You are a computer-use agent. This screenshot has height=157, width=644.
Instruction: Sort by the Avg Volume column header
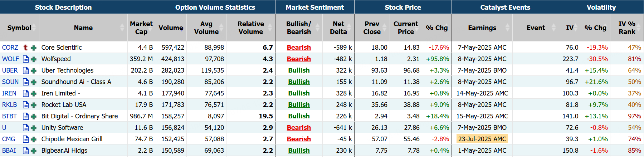[206, 28]
